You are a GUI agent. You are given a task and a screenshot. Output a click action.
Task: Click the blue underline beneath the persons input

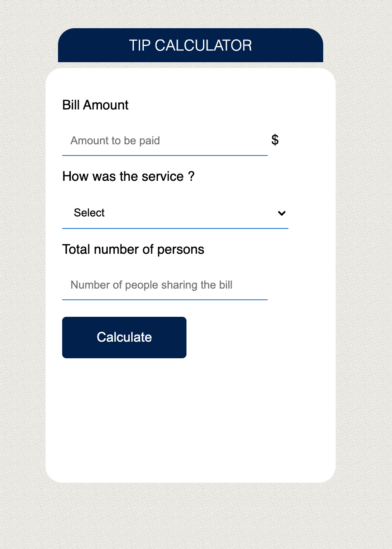(165, 299)
